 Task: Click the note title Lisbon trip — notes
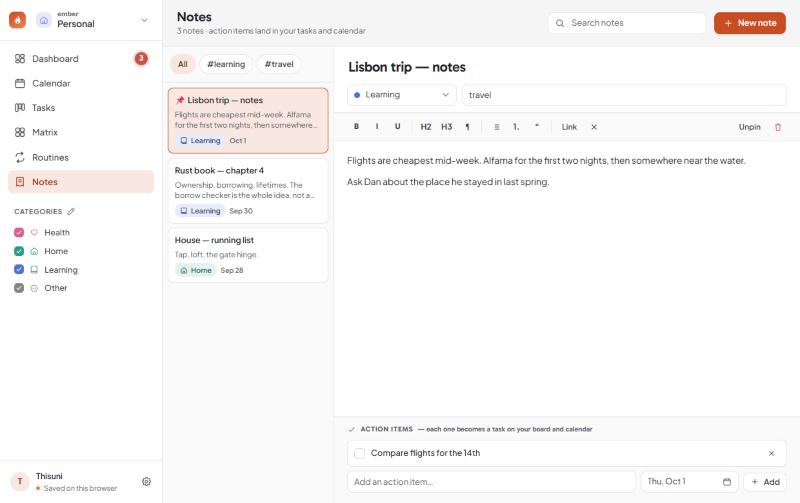407,67
